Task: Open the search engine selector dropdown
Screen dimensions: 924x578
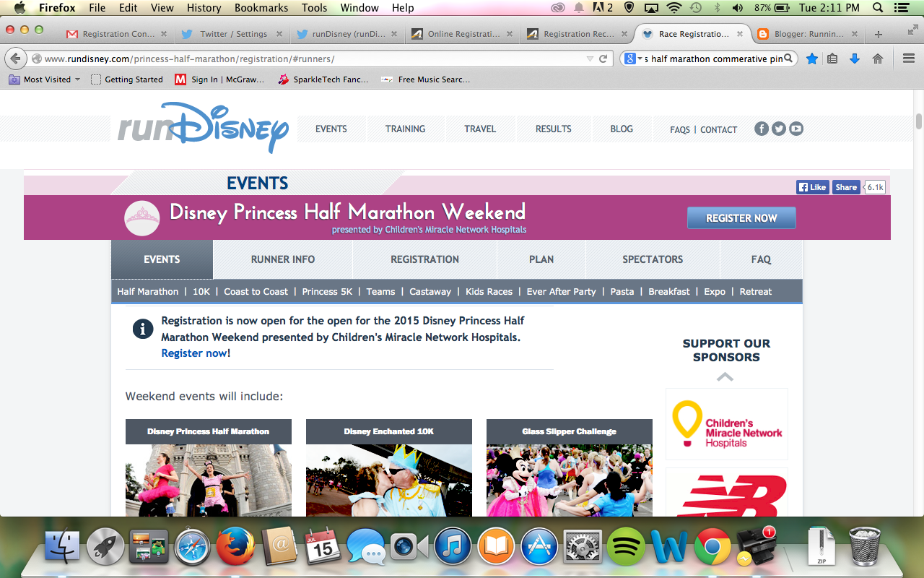Action: [x=632, y=59]
